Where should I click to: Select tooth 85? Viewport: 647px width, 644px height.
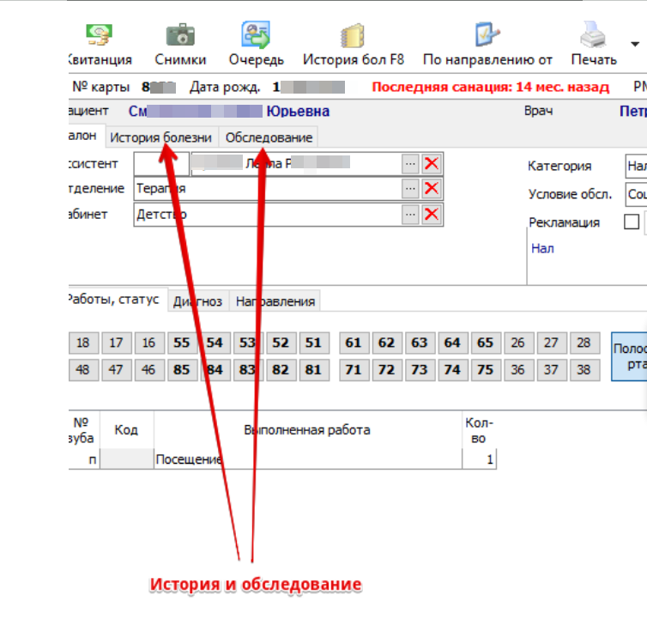[x=183, y=369]
